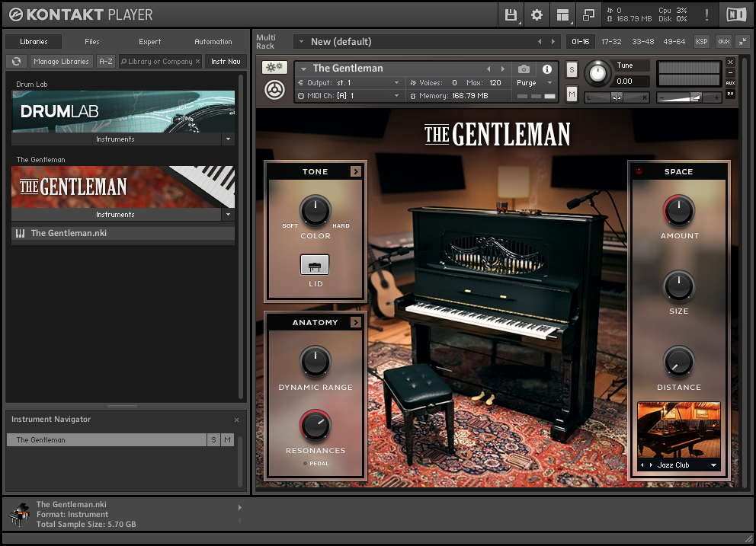Open the workspace layout icon in header
The height and width of the screenshot is (546, 756).
[562, 15]
